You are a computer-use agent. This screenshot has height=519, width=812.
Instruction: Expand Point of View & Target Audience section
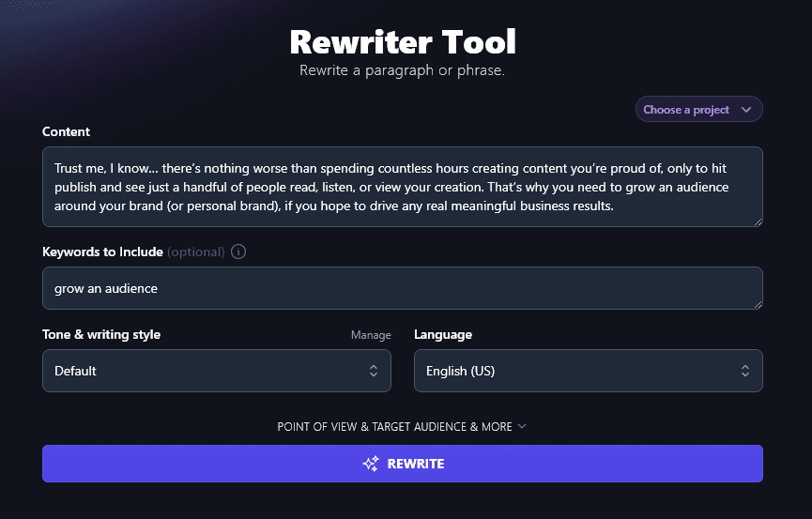tap(395, 426)
